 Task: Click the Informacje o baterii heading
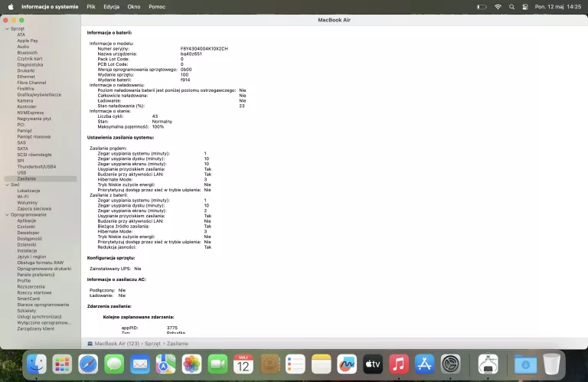pos(109,33)
